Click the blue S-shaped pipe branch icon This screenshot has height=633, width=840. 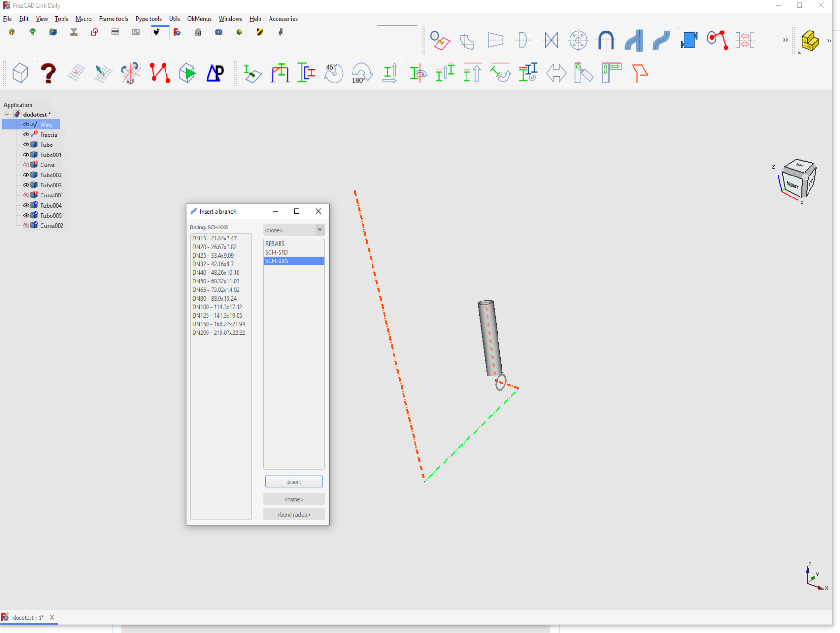click(661, 40)
